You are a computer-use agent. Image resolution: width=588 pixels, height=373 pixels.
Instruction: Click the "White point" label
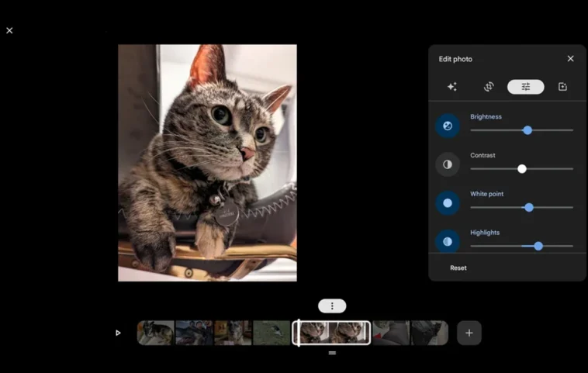(486, 194)
